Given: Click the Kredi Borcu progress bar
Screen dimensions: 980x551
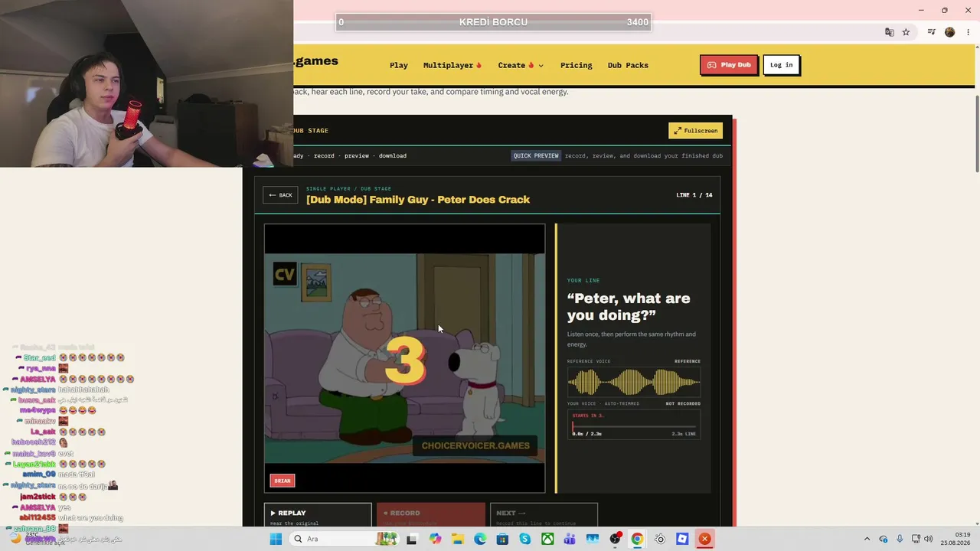Looking at the screenshot, I should [x=494, y=22].
